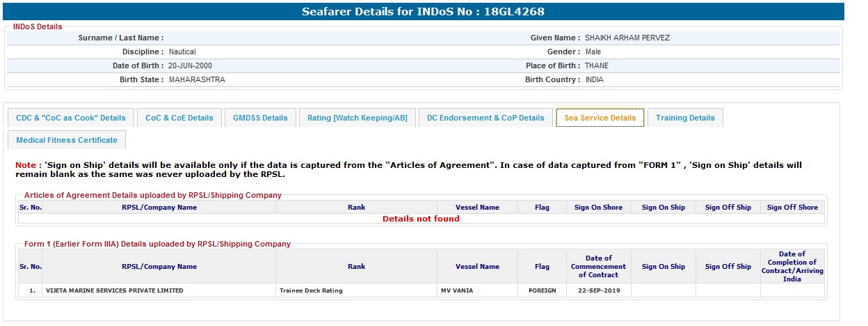This screenshot has width=868, height=326.
Task: Click the MV VANIA vessel cell
Action: [456, 290]
